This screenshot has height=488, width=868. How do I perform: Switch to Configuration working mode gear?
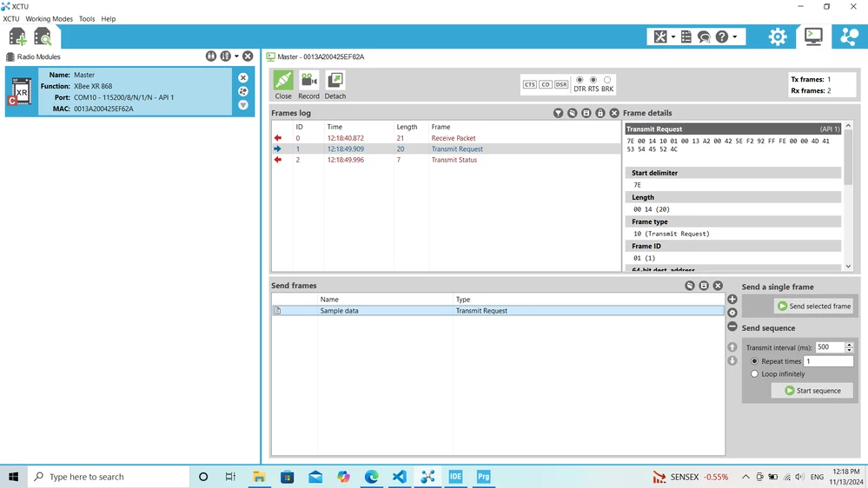778,36
